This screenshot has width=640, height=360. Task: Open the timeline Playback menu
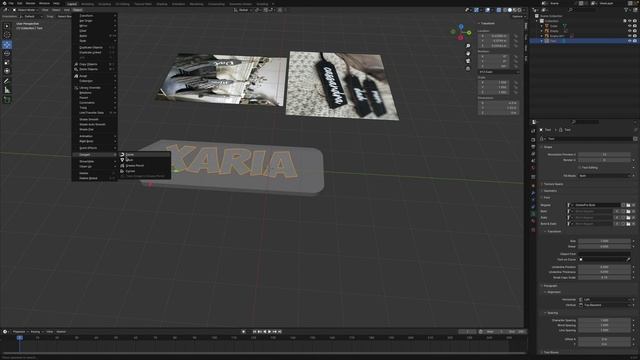[19, 332]
